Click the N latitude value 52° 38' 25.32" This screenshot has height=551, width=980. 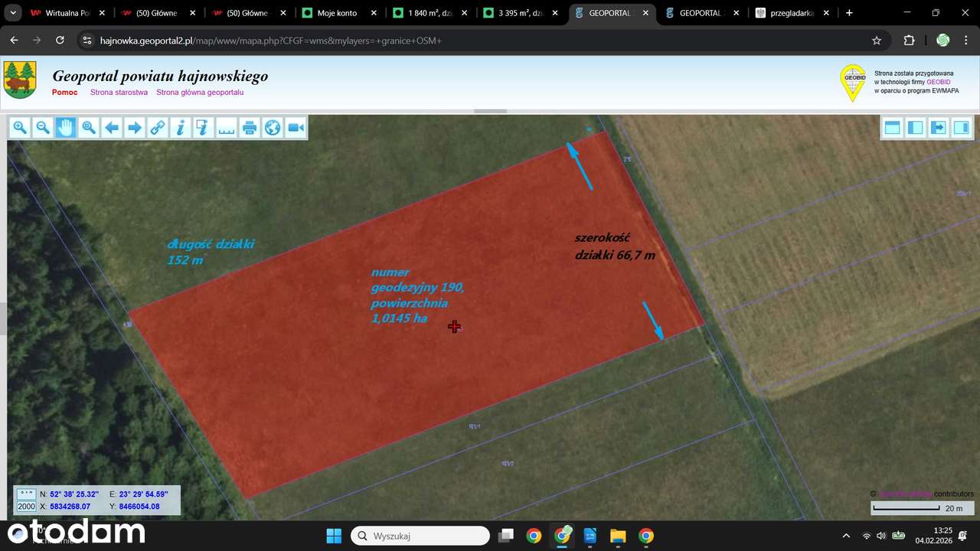(x=75, y=494)
